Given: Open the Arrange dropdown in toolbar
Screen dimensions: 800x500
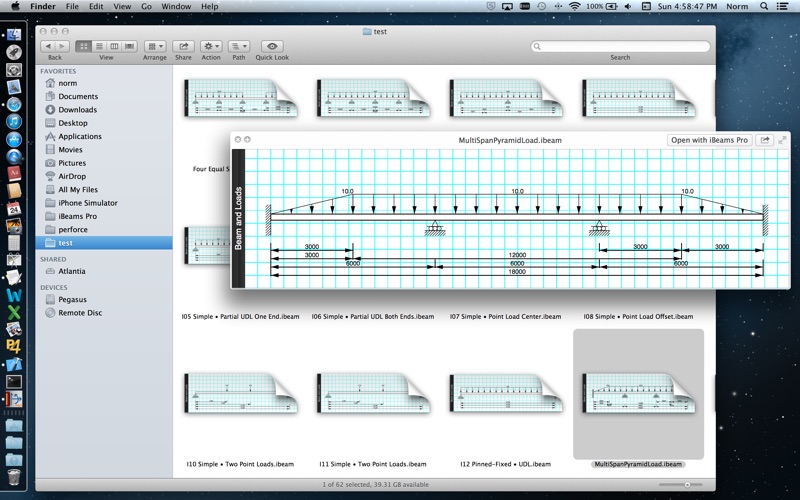Looking at the screenshot, I should [x=155, y=46].
